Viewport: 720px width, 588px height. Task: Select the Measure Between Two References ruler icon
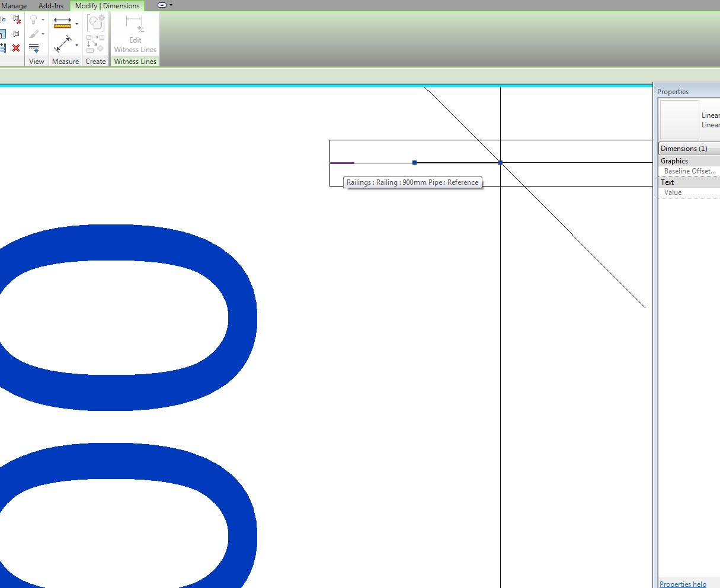pyautogui.click(x=62, y=23)
